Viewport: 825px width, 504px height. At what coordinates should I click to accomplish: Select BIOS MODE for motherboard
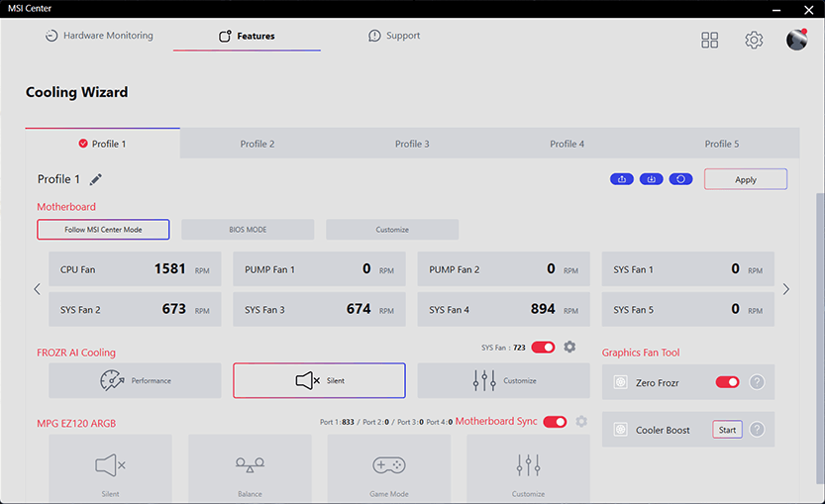point(248,230)
